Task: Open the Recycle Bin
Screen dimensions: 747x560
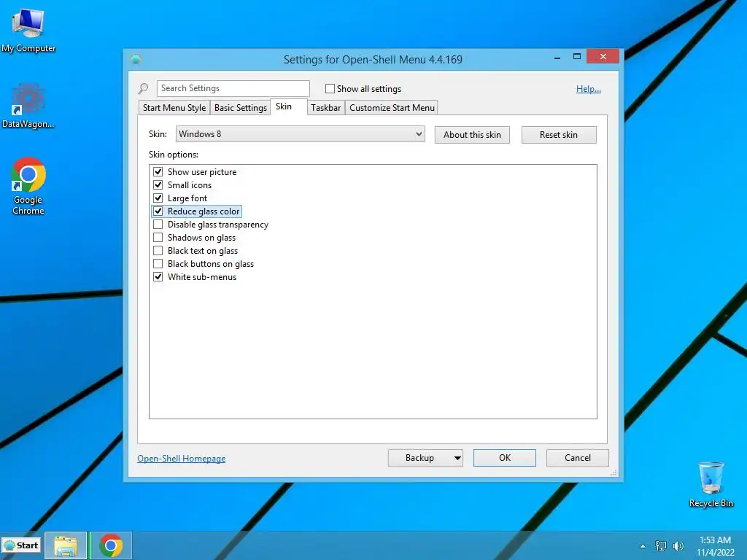Action: tap(711, 484)
